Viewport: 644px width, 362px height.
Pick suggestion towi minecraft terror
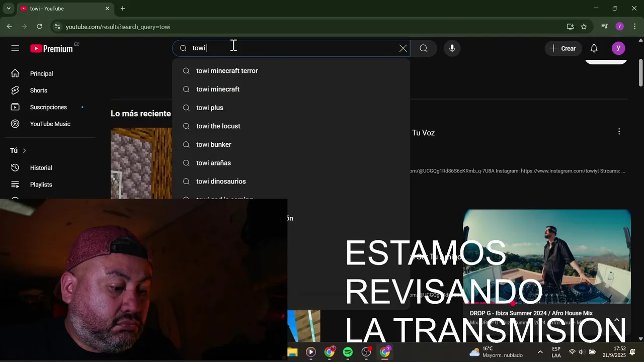pos(291,71)
